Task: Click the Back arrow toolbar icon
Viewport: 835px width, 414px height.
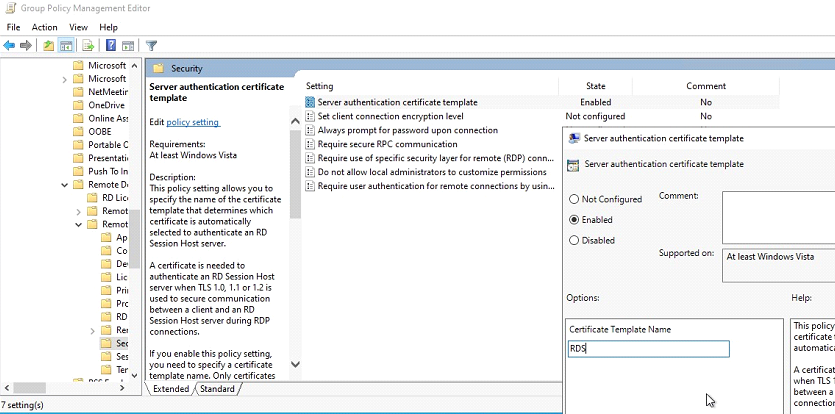Action: pyautogui.click(x=9, y=45)
